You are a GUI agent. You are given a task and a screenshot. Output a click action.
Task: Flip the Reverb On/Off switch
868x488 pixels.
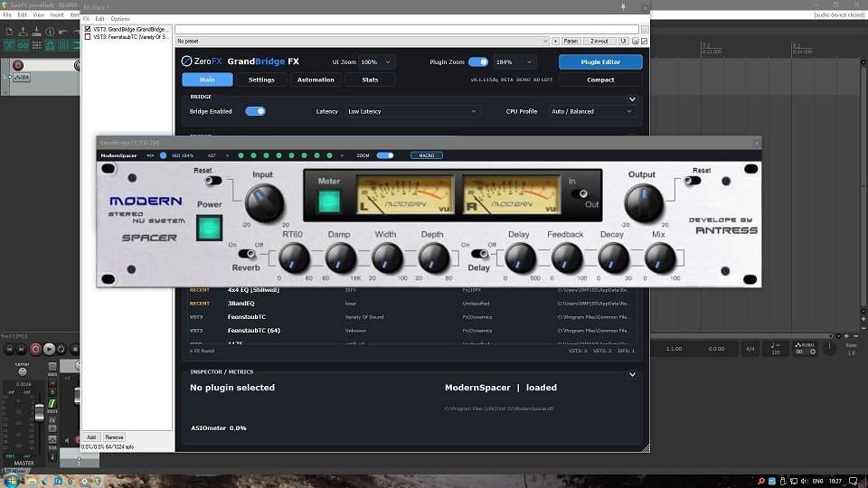(x=247, y=254)
